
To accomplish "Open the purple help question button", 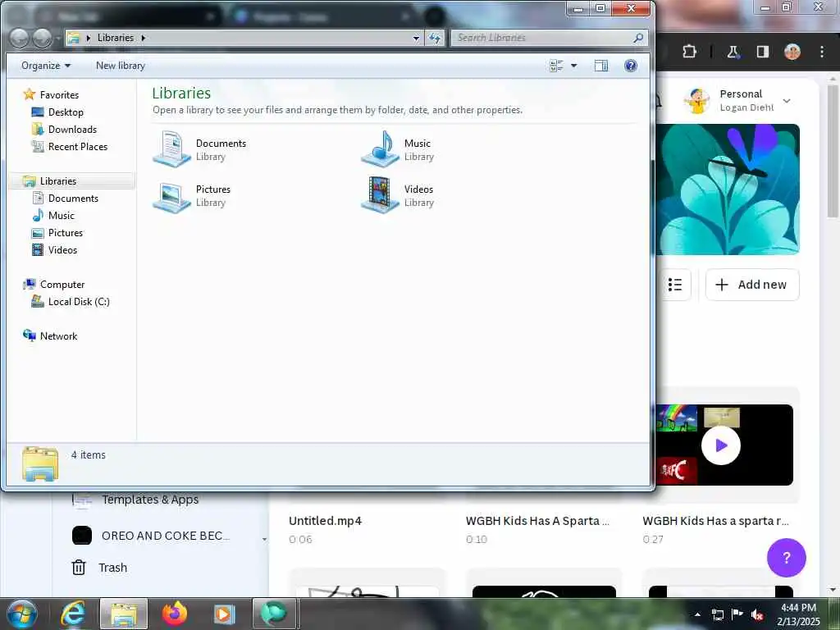I will [x=786, y=558].
